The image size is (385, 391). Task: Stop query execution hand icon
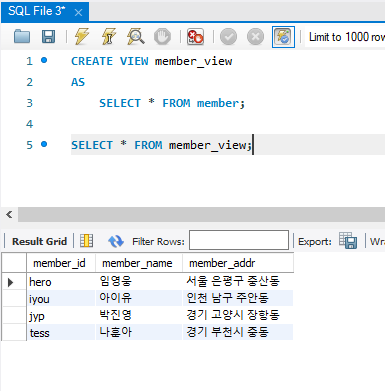(x=162, y=37)
